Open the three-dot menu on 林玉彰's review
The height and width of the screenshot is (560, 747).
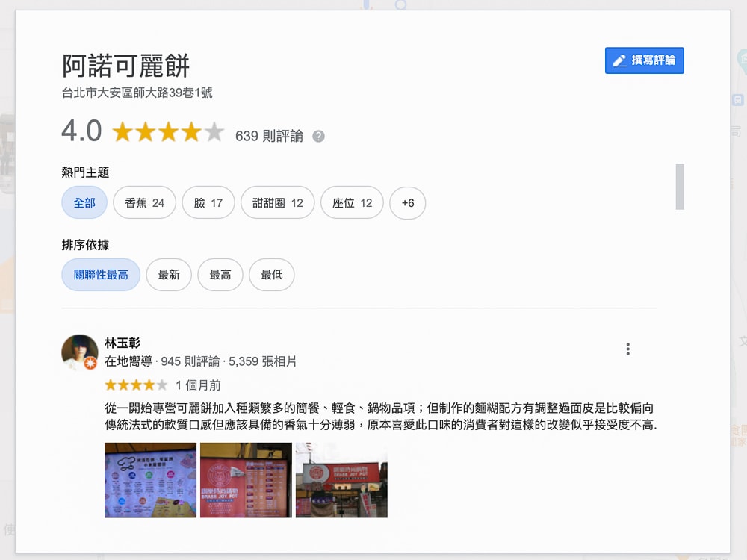627,349
